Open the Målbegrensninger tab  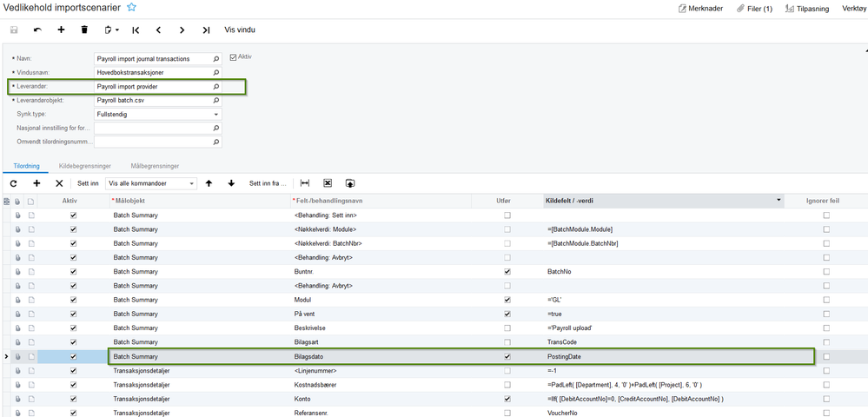click(155, 165)
